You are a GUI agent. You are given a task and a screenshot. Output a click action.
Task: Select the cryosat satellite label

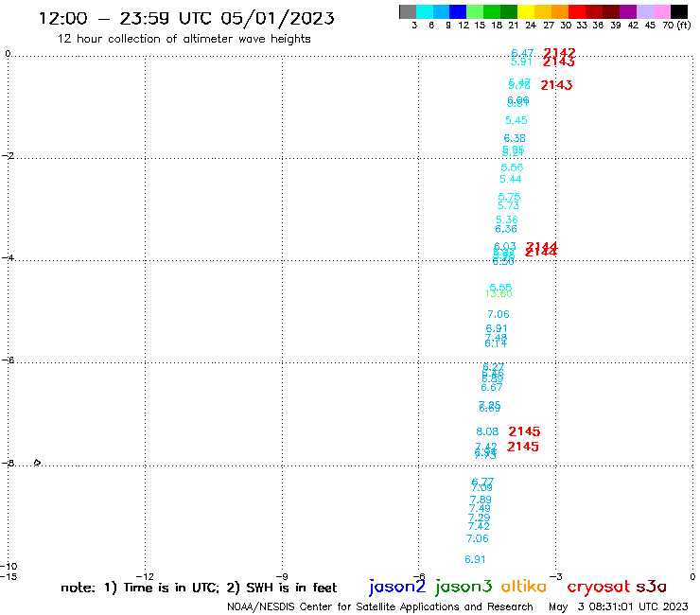coord(598,587)
